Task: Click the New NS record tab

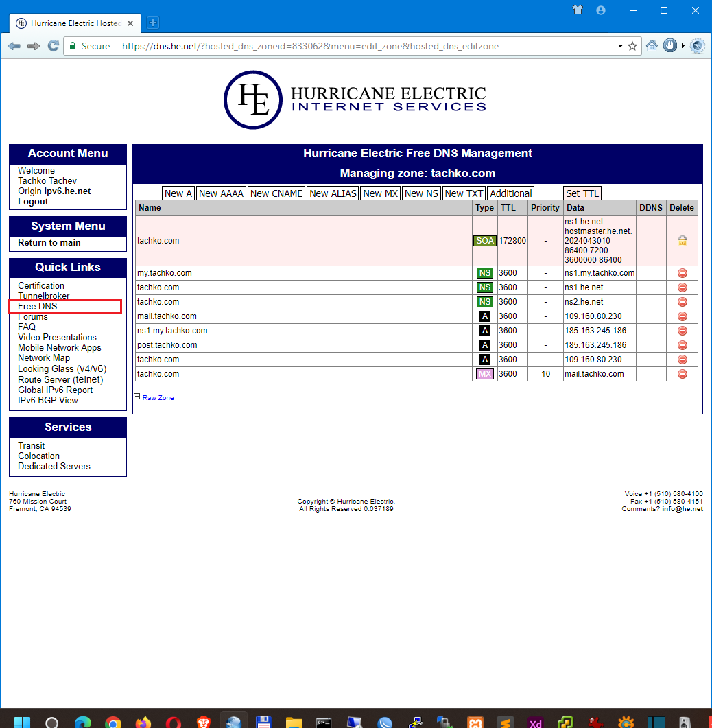Action: click(x=421, y=193)
